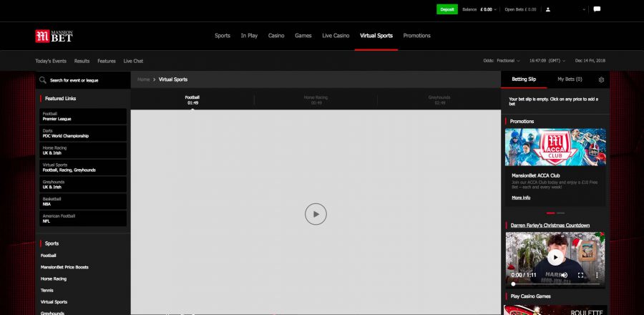
Task: Open the Sports menu
Action: (223, 36)
